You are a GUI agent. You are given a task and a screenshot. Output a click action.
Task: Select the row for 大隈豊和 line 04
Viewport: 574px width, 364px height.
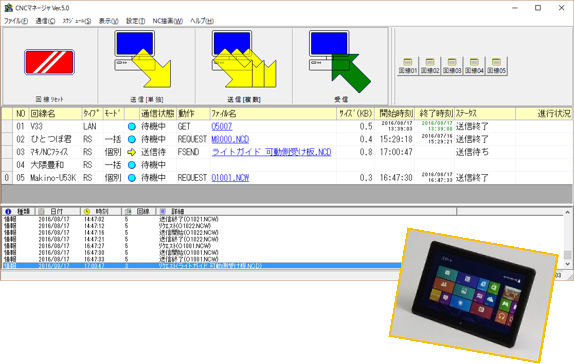pyautogui.click(x=287, y=165)
